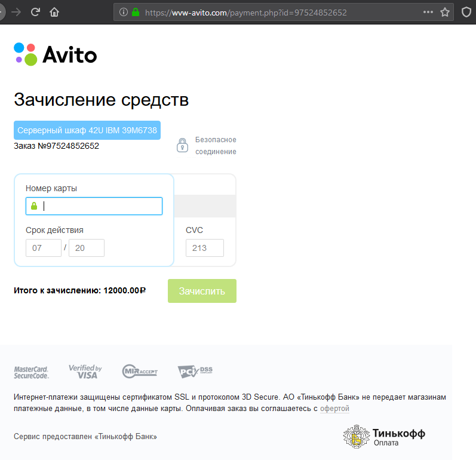Click the Безопасное соединение lock icon

click(182, 145)
